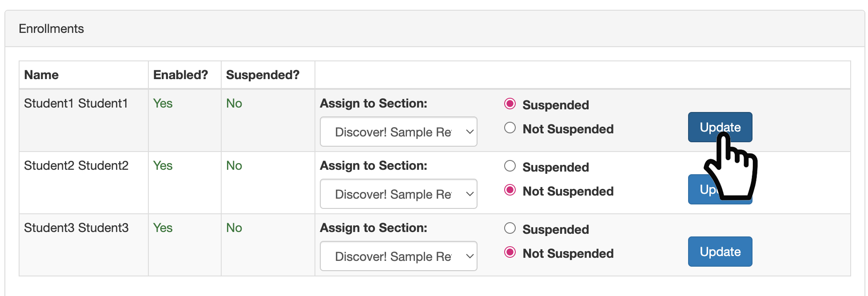Click the Enabled? column header
The width and height of the screenshot is (868, 296).
[x=180, y=75]
